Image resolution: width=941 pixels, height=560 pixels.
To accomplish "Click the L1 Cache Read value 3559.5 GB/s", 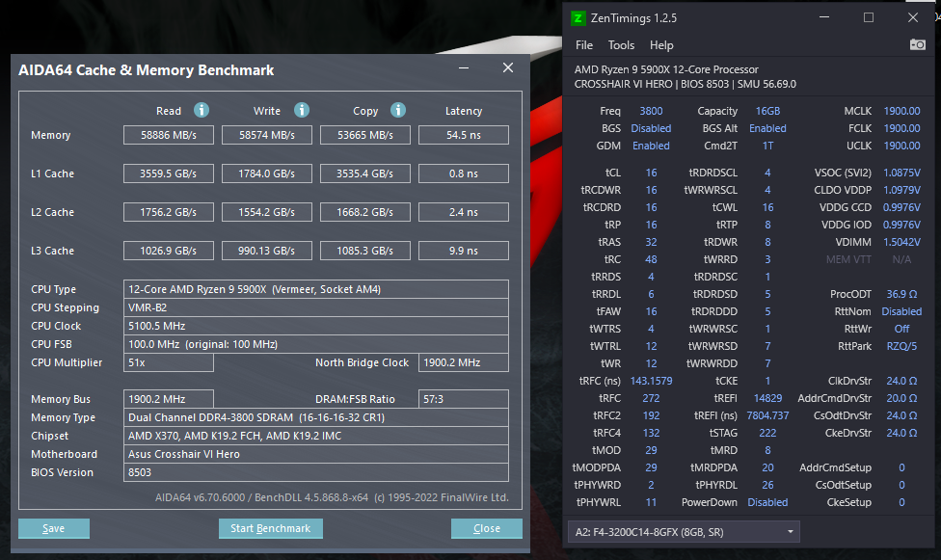I will click(x=169, y=173).
